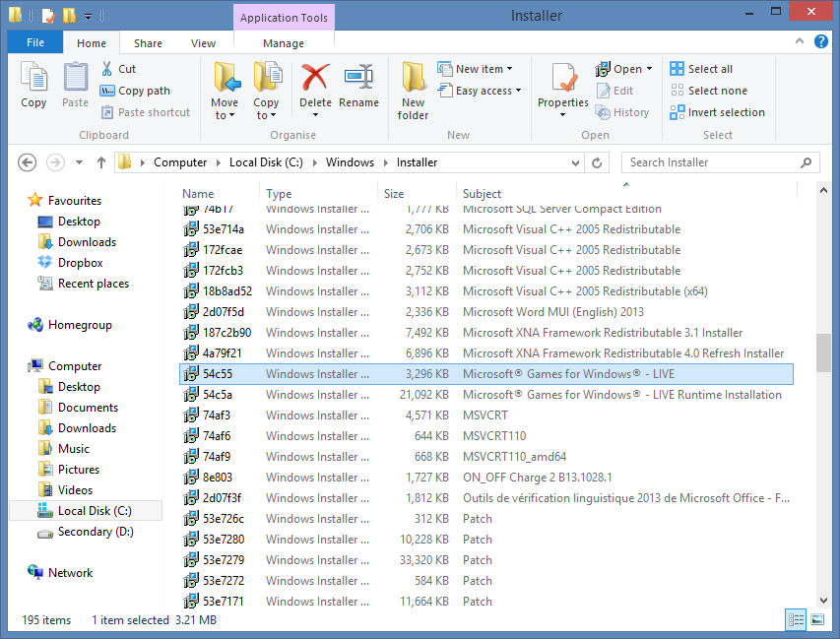This screenshot has height=639, width=840.
Task: Select Local Disk (C:) in navigation pane
Action: (86, 510)
